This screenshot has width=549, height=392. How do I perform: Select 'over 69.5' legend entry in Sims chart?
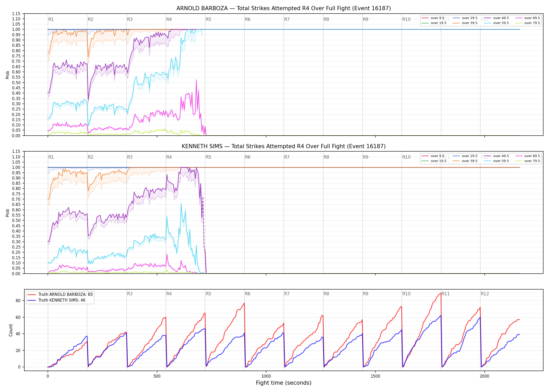pyautogui.click(x=528, y=156)
